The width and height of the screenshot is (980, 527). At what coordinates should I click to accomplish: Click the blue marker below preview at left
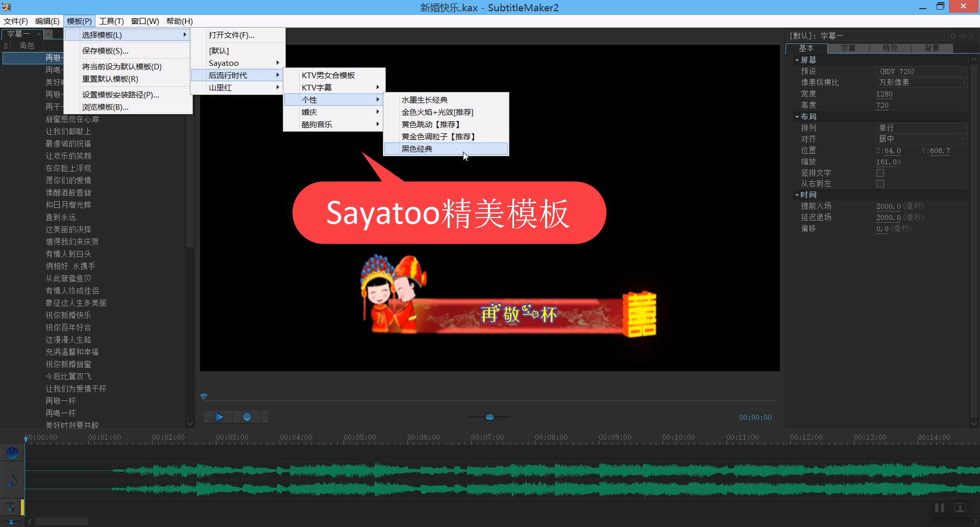tap(204, 397)
